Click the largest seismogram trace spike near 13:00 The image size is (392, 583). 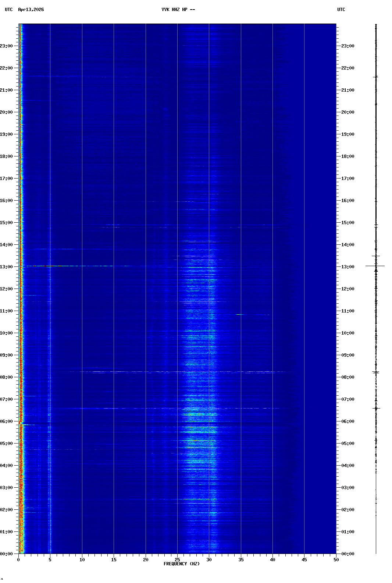[375, 266]
